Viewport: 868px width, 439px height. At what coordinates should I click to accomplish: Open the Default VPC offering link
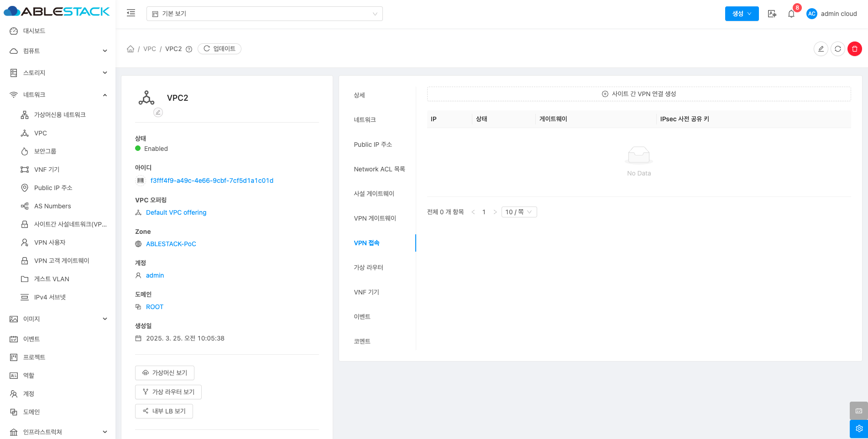176,212
